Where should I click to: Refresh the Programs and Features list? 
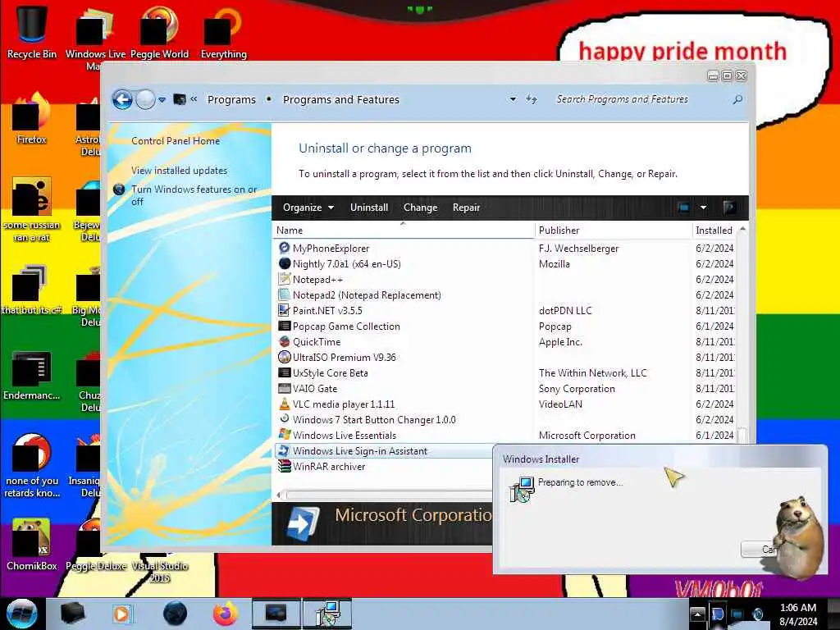(x=531, y=99)
